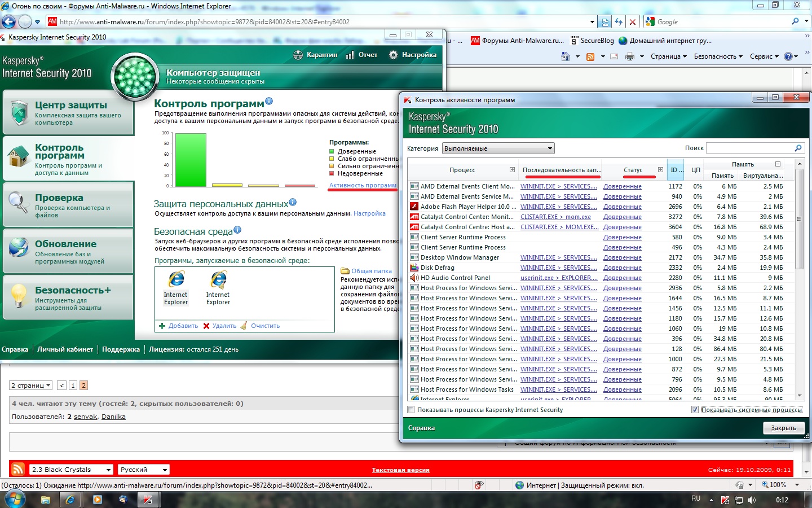The width and height of the screenshot is (812, 508).
Task: Open the Общая папка folder link
Action: [x=367, y=271]
